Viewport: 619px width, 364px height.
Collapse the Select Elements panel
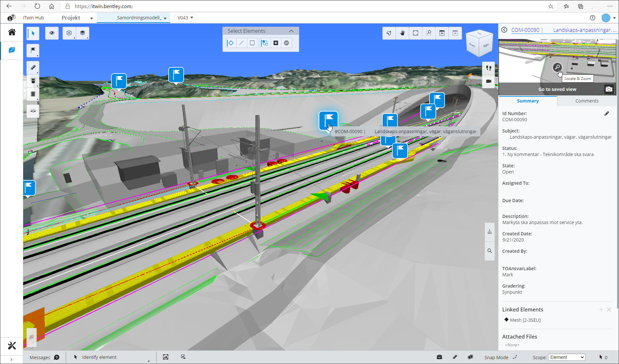tap(291, 31)
